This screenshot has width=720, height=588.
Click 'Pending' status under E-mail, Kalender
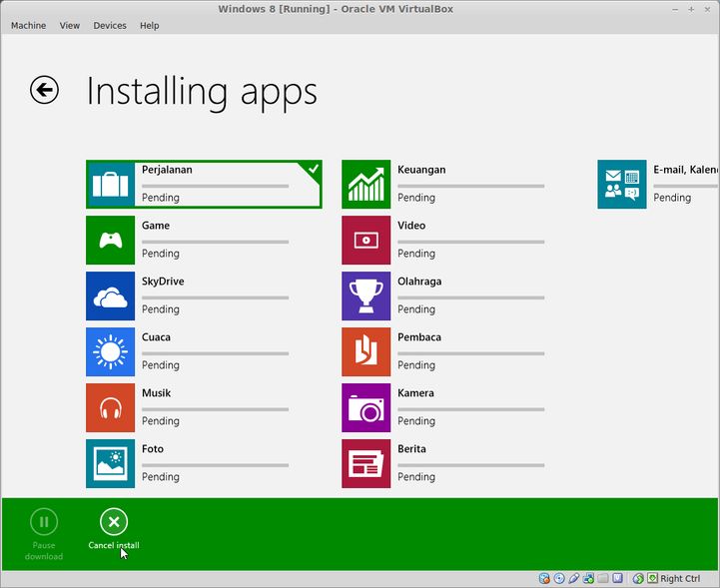[672, 198]
